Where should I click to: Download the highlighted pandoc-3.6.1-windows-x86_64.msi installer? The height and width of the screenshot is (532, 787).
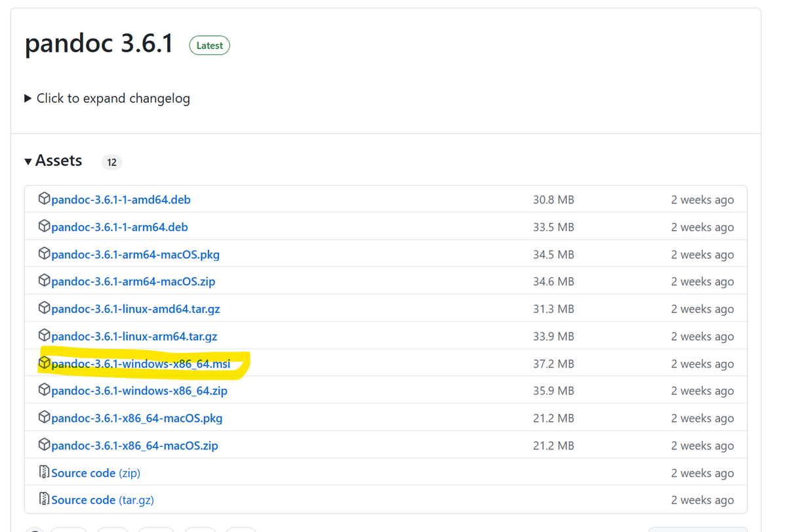(x=142, y=363)
